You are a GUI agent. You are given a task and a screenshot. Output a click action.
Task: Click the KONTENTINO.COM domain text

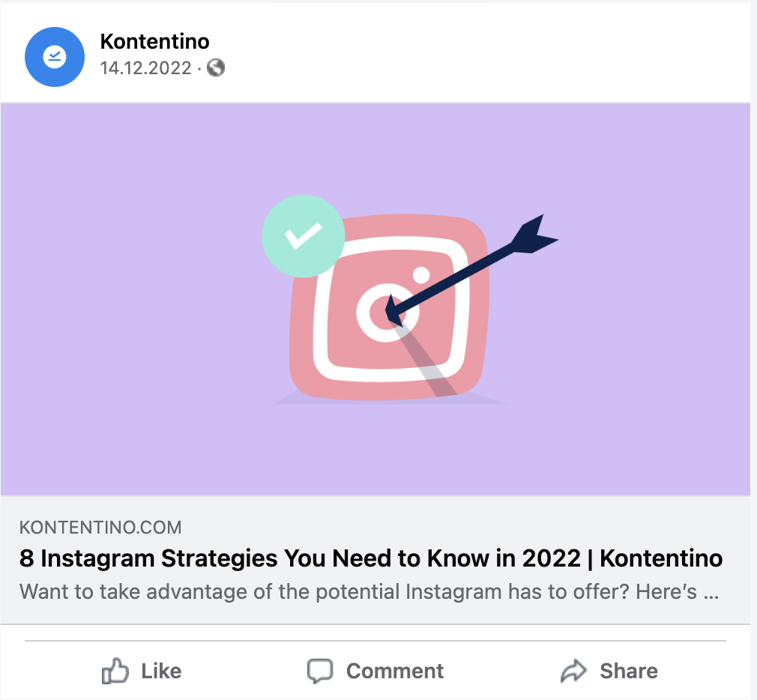(x=100, y=528)
